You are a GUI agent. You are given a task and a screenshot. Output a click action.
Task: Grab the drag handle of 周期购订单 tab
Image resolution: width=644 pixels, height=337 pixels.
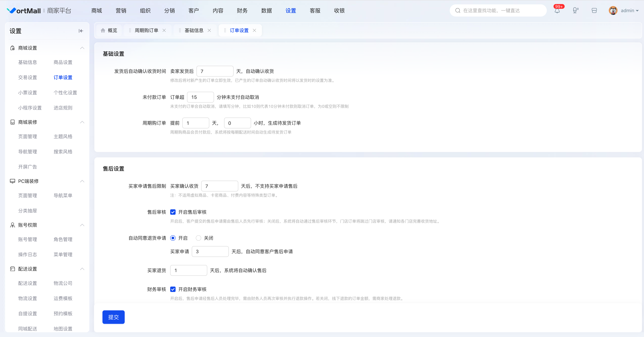click(x=130, y=30)
